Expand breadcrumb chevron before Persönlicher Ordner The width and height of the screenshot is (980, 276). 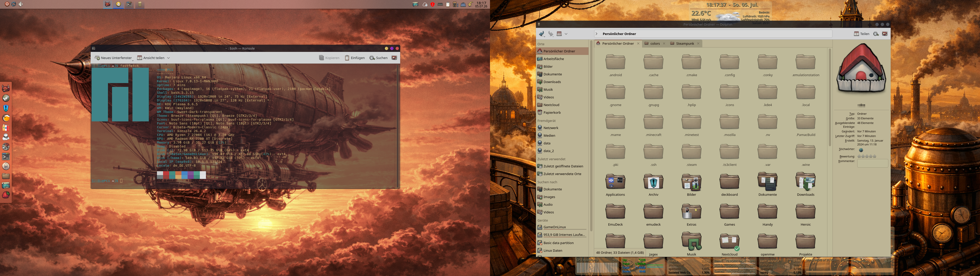[596, 34]
